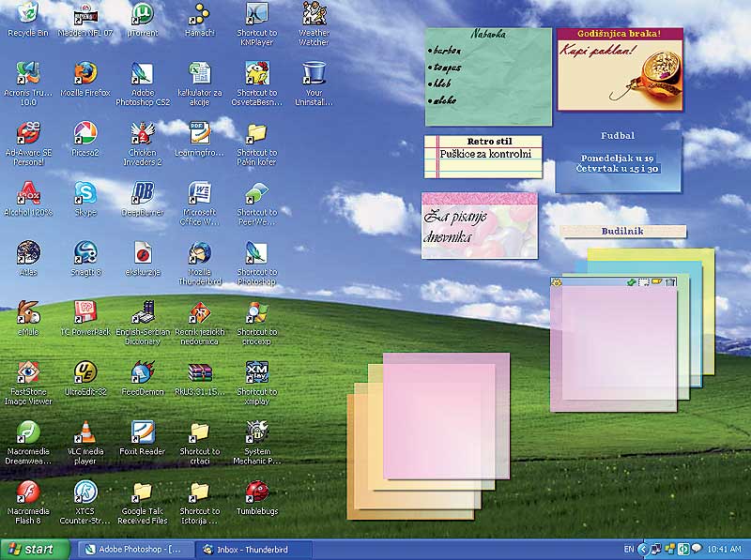Launch Mozilla Firefox from the desktop
Viewport: 751px width, 560px height.
85,73
